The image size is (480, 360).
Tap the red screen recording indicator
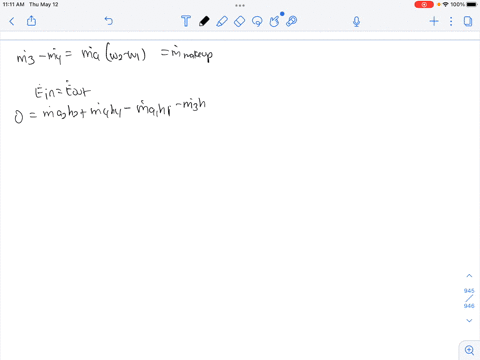pyautogui.click(x=424, y=5)
